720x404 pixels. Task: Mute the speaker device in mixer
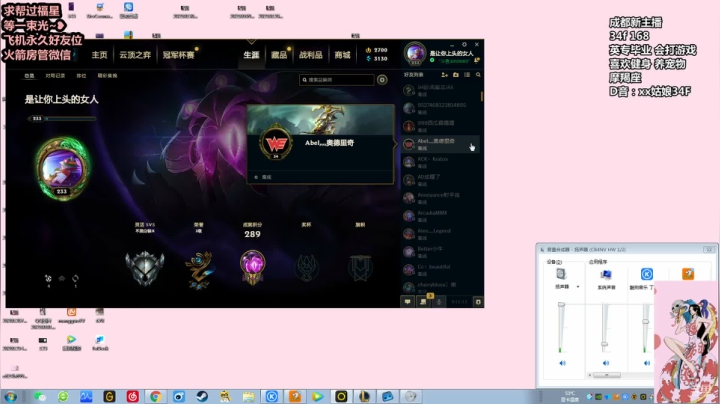tap(562, 363)
